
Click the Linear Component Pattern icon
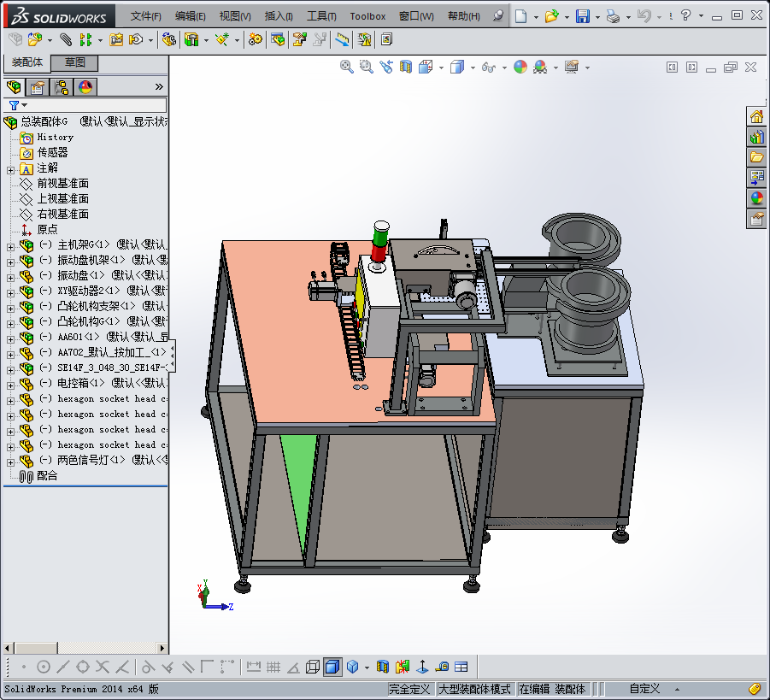point(85,39)
